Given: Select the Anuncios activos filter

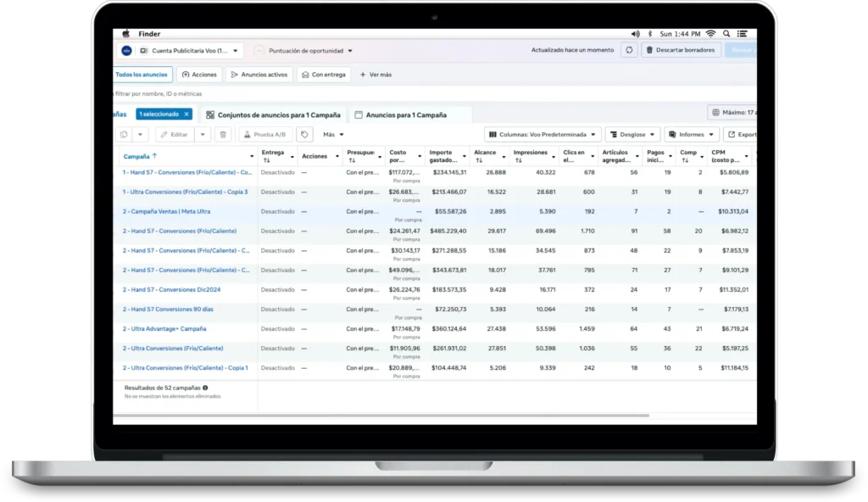Looking at the screenshot, I should coord(259,75).
